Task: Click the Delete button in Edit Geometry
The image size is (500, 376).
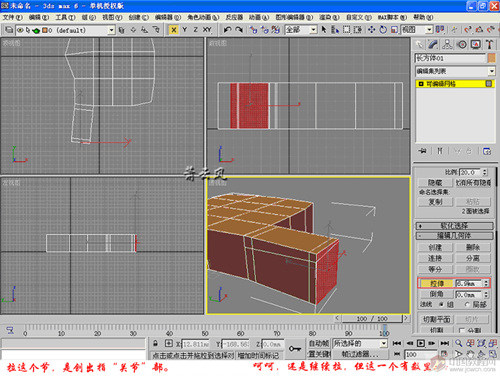Action: [473, 247]
